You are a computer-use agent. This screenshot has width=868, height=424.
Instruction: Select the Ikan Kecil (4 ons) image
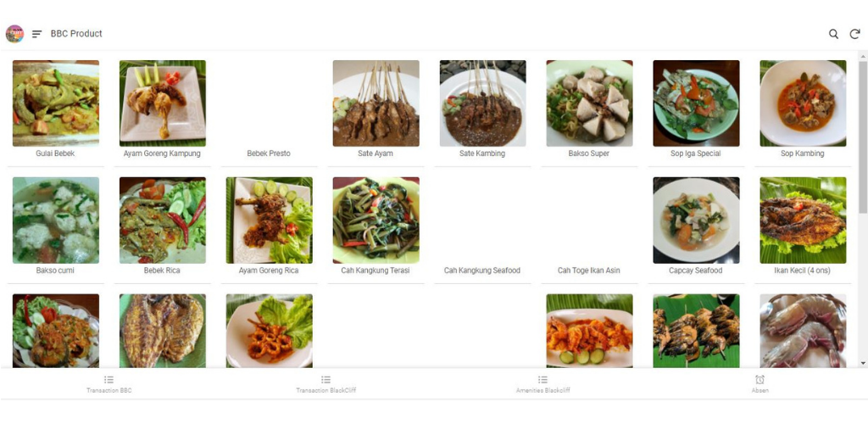[x=804, y=220]
